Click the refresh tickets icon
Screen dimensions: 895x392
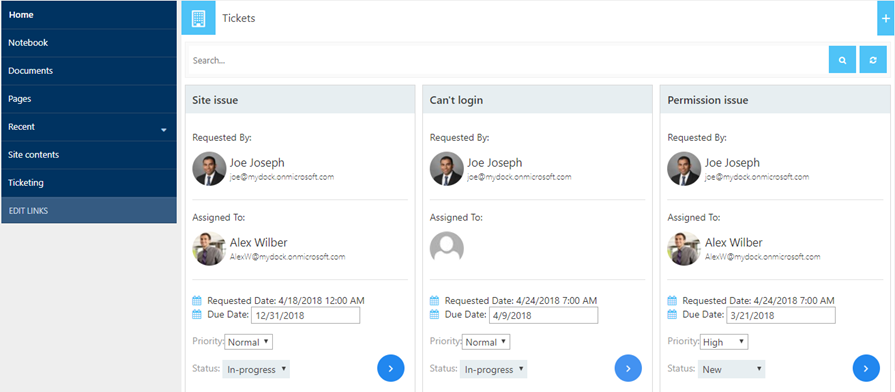[x=873, y=60]
